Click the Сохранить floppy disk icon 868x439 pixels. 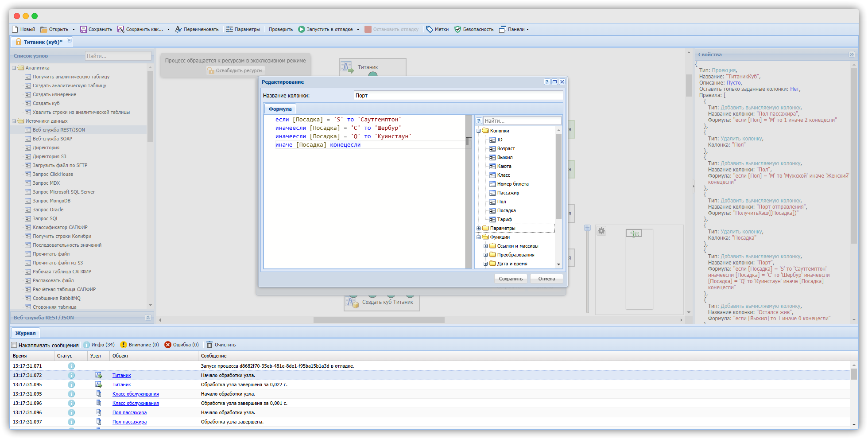point(83,29)
